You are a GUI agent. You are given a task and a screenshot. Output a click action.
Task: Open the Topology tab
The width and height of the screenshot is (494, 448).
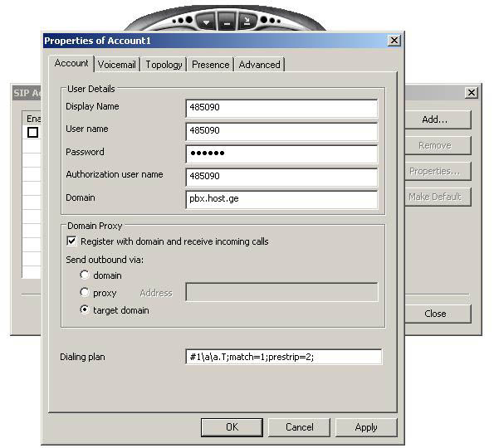164,65
